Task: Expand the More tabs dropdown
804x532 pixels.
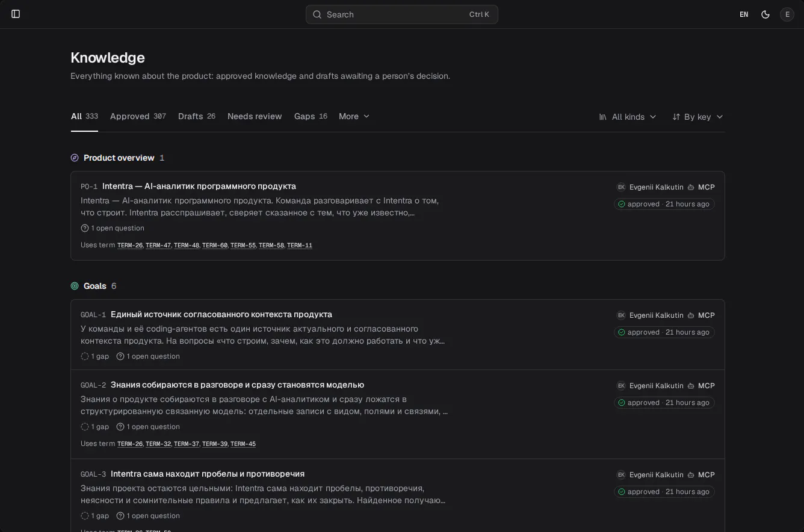Action: click(354, 116)
